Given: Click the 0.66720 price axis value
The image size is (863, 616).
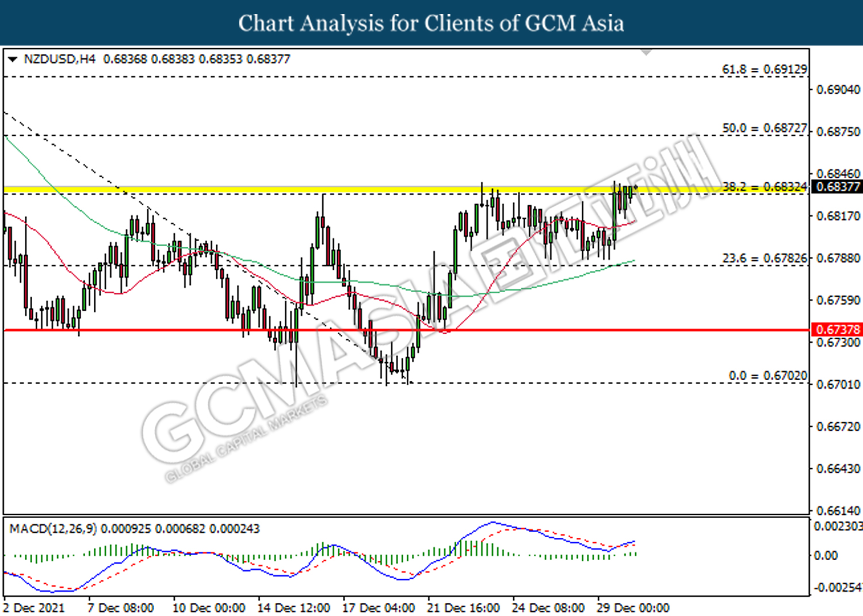Looking at the screenshot, I should pyautogui.click(x=839, y=427).
